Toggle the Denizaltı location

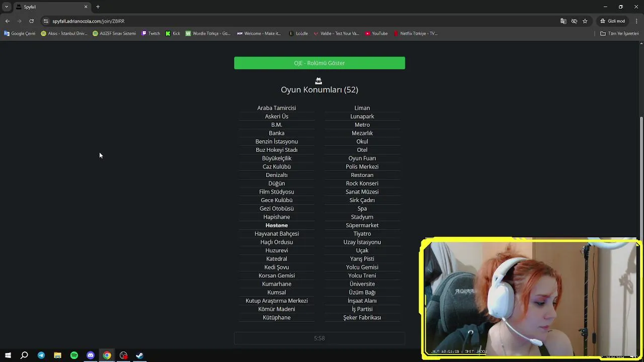coord(277,175)
